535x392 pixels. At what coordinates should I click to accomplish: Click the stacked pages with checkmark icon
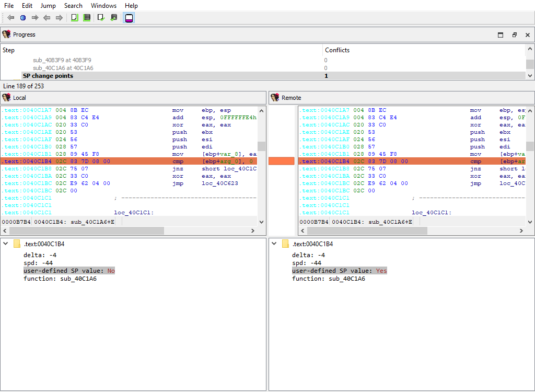(x=113, y=18)
